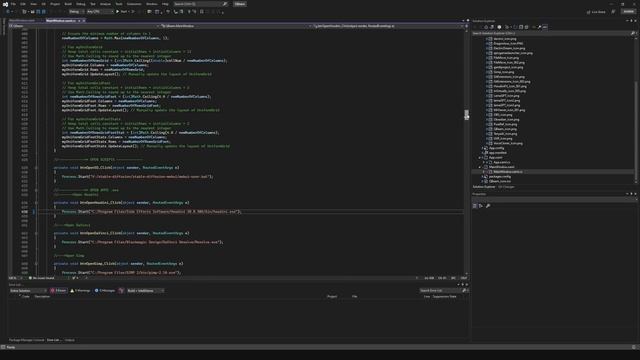Toggle the 0 Messages filter

[x=105, y=291]
